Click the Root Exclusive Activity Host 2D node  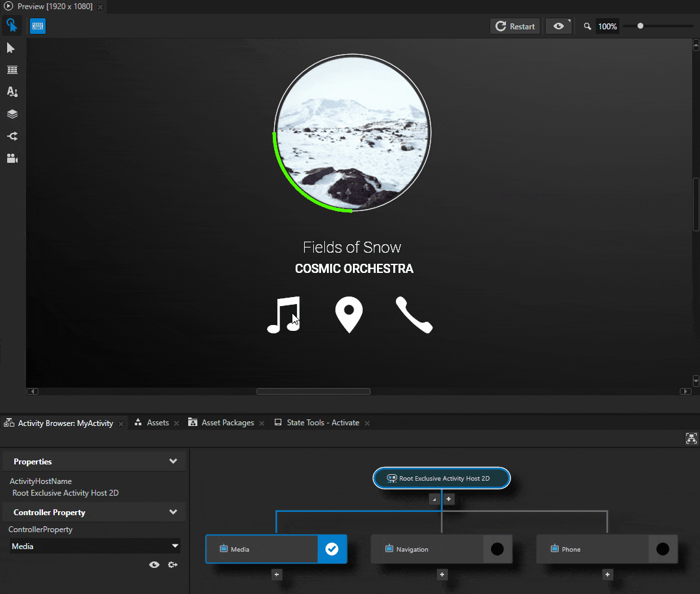[x=441, y=478]
